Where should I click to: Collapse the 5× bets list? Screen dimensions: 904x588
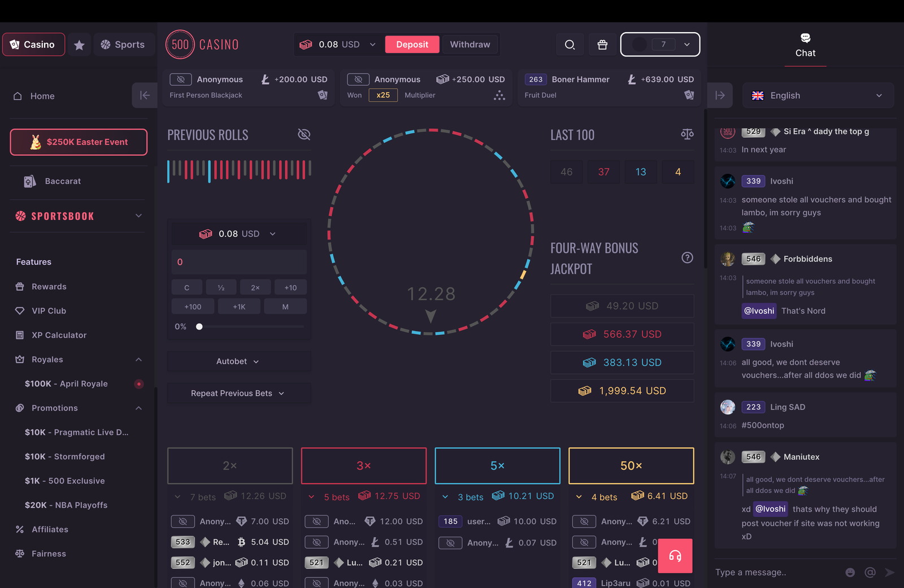445,497
